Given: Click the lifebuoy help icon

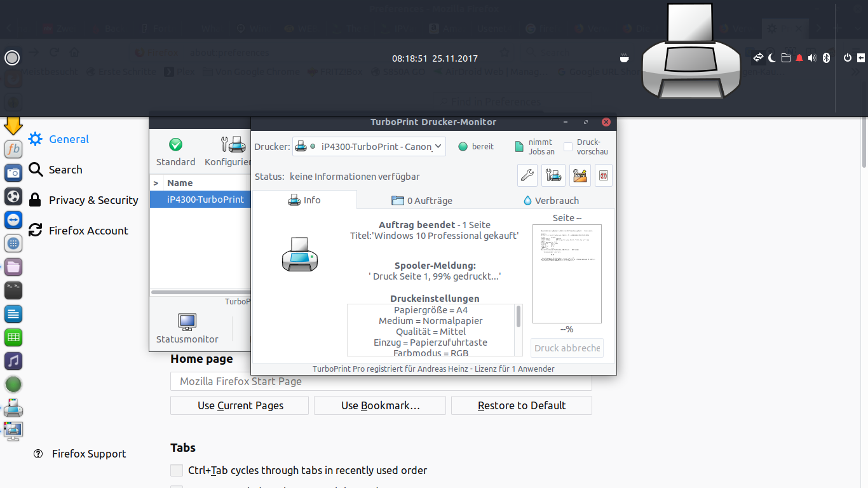Looking at the screenshot, I should 603,175.
